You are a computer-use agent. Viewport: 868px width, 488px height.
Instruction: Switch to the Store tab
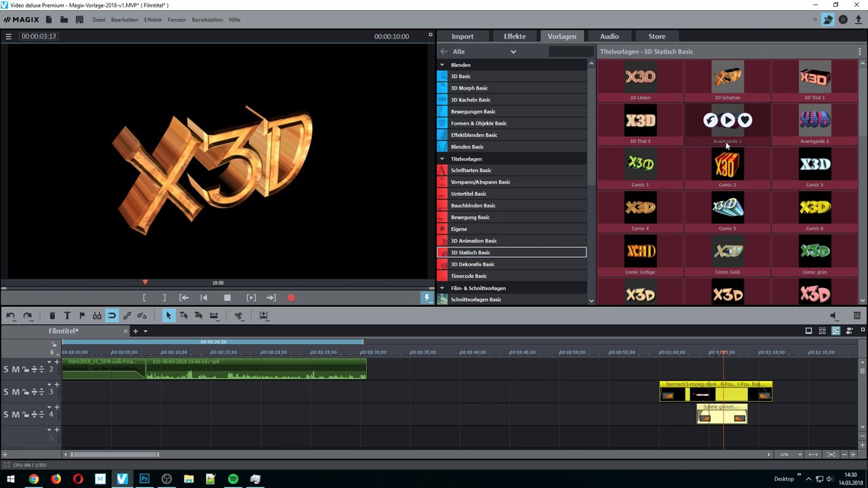pos(656,37)
